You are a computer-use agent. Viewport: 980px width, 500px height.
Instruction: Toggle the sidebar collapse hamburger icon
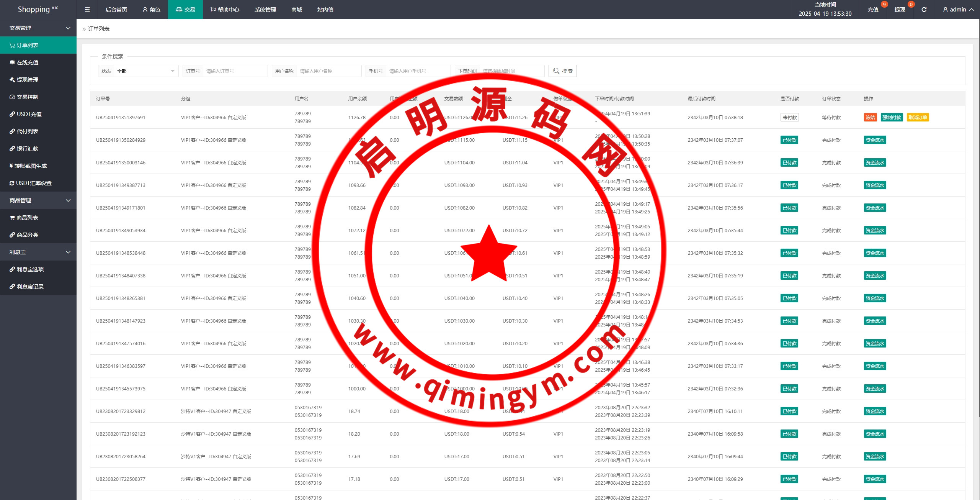(x=87, y=10)
